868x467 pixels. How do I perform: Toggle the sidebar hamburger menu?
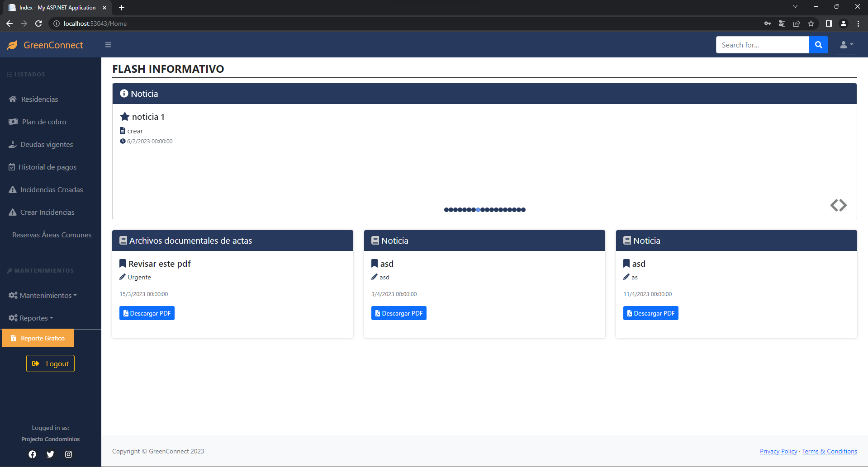pyautogui.click(x=108, y=45)
